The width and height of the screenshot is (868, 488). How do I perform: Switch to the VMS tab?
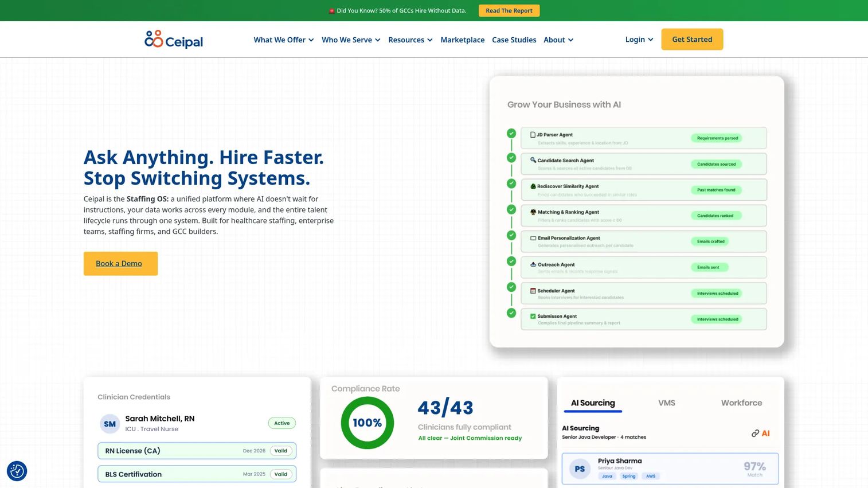click(667, 403)
